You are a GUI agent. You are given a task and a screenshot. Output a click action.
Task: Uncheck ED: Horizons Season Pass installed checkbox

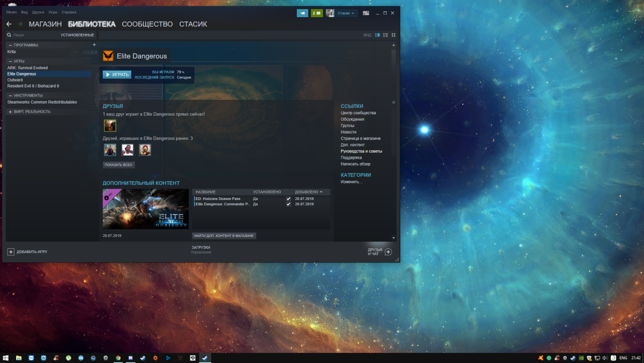pyautogui.click(x=289, y=199)
